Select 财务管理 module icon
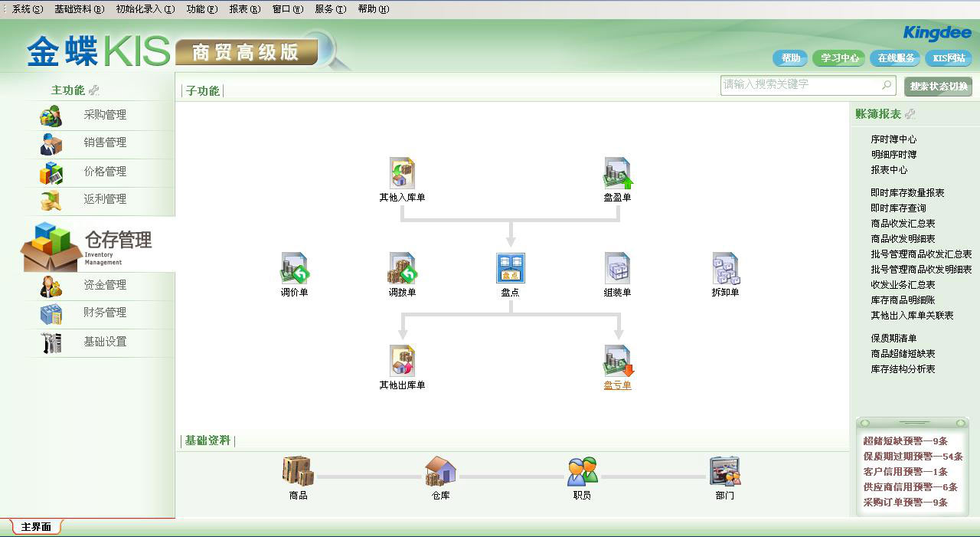This screenshot has width=980, height=537. [51, 313]
